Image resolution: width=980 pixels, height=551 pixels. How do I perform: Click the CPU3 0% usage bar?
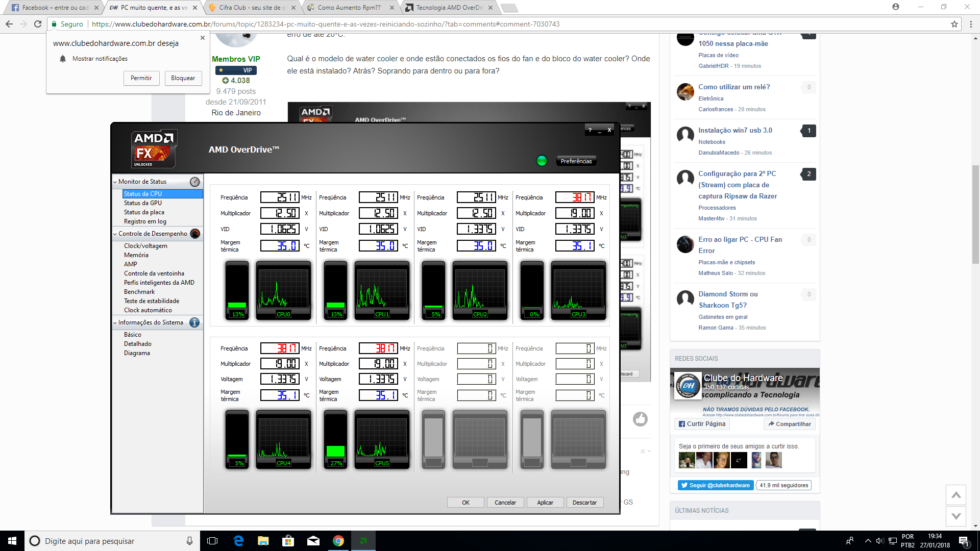[x=532, y=290]
